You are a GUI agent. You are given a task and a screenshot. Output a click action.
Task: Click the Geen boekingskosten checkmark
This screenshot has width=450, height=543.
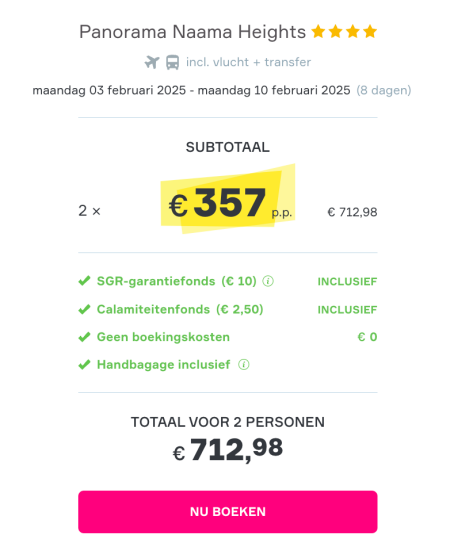click(x=84, y=337)
